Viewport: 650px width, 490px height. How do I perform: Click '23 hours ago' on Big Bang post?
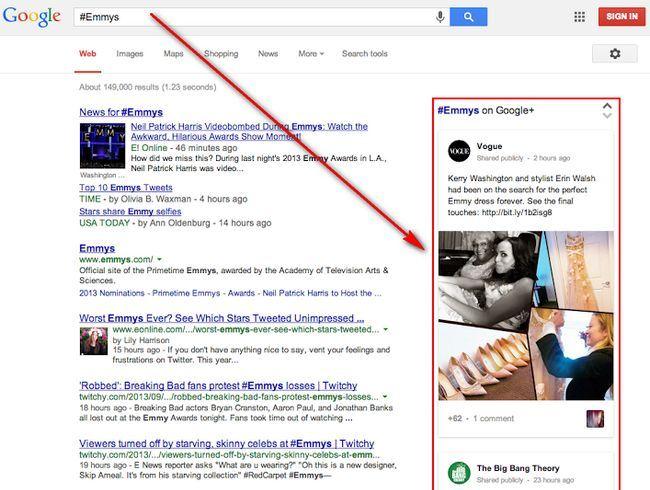(553, 480)
